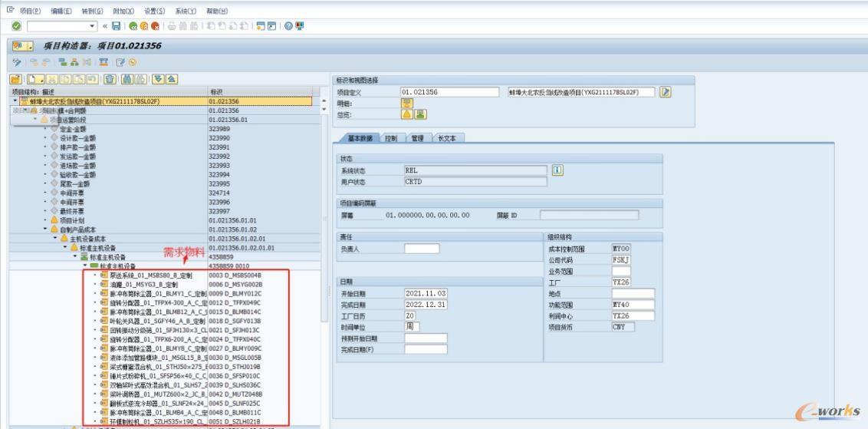Image resolution: width=868 pixels, height=429 pixels.
Task: Click the open project folder icon
Action: pyautogui.click(x=16, y=79)
